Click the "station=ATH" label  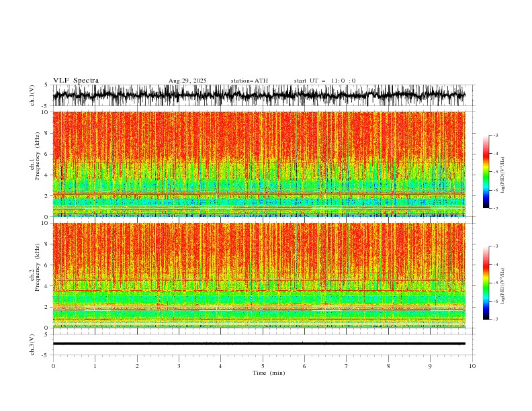point(249,81)
